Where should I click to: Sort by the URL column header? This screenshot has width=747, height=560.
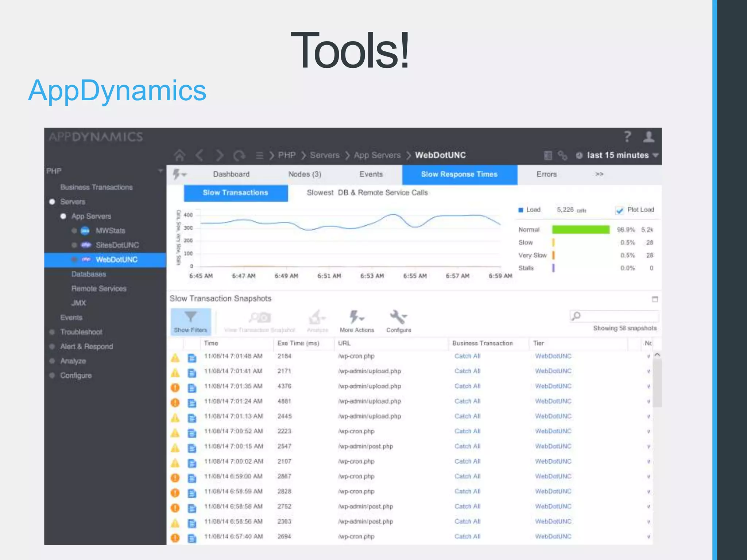(344, 343)
